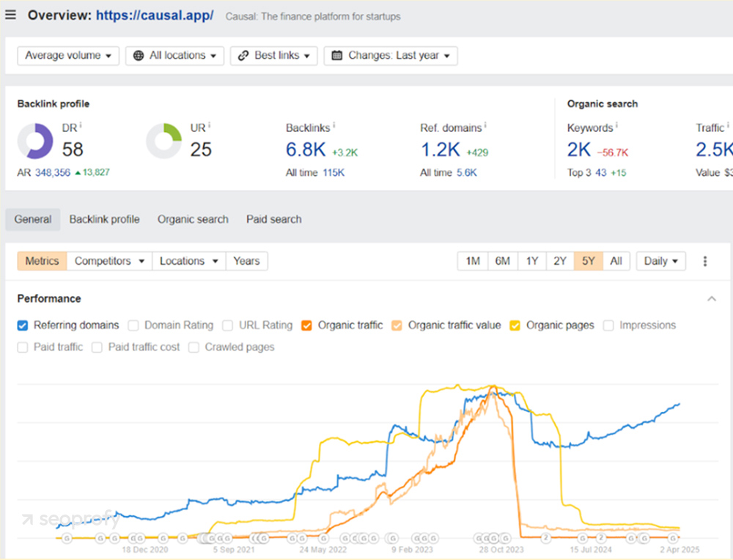Switch to the Backlink profile tab
The image size is (733, 560).
click(104, 219)
